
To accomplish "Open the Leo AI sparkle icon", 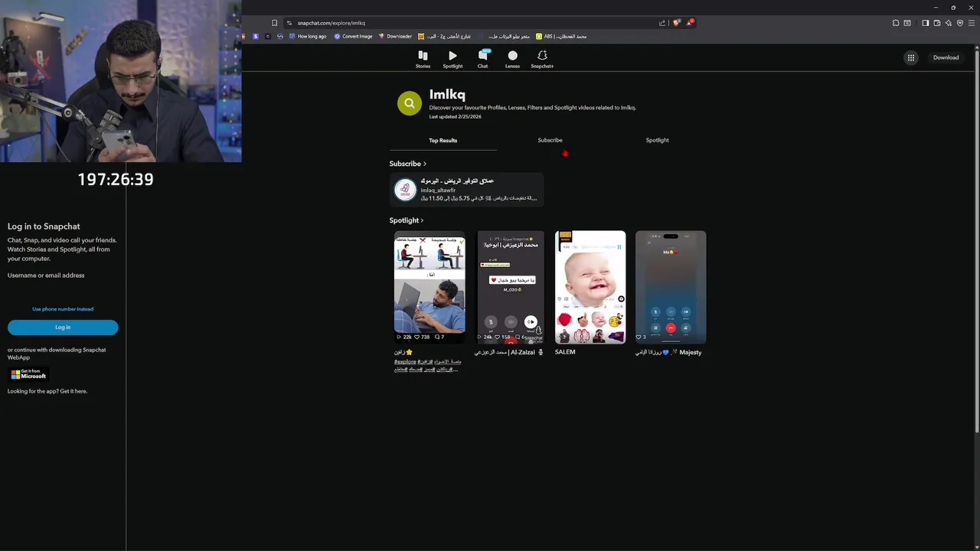I will (948, 23).
